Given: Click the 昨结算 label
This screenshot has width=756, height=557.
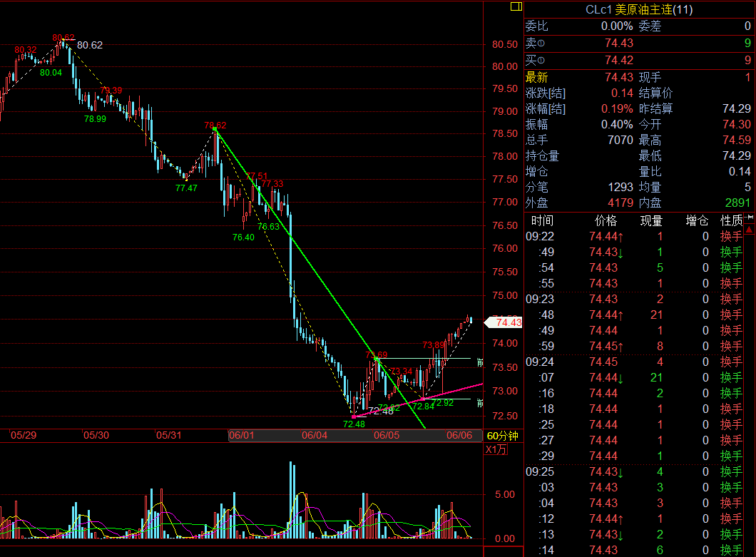Looking at the screenshot, I should click(655, 109).
